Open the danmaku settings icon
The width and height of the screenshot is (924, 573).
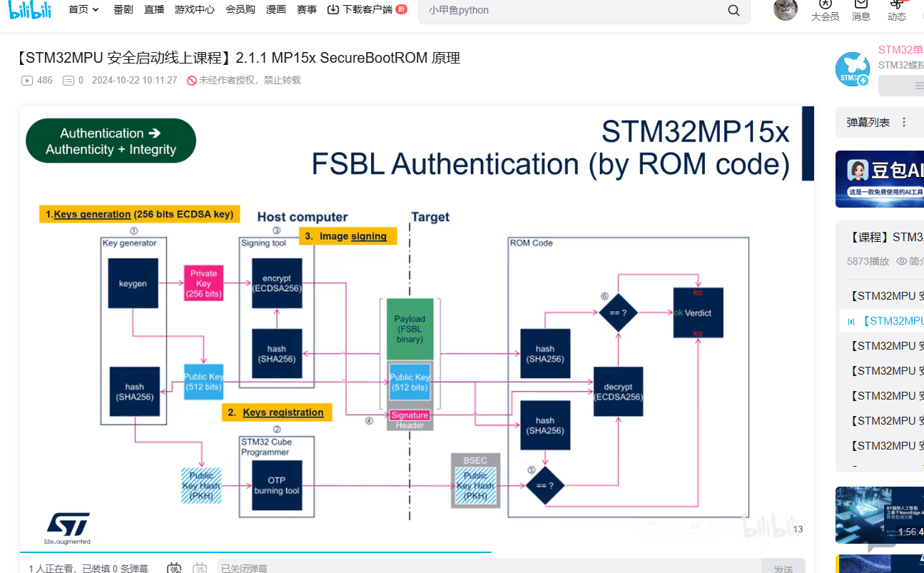pyautogui.click(x=200, y=569)
